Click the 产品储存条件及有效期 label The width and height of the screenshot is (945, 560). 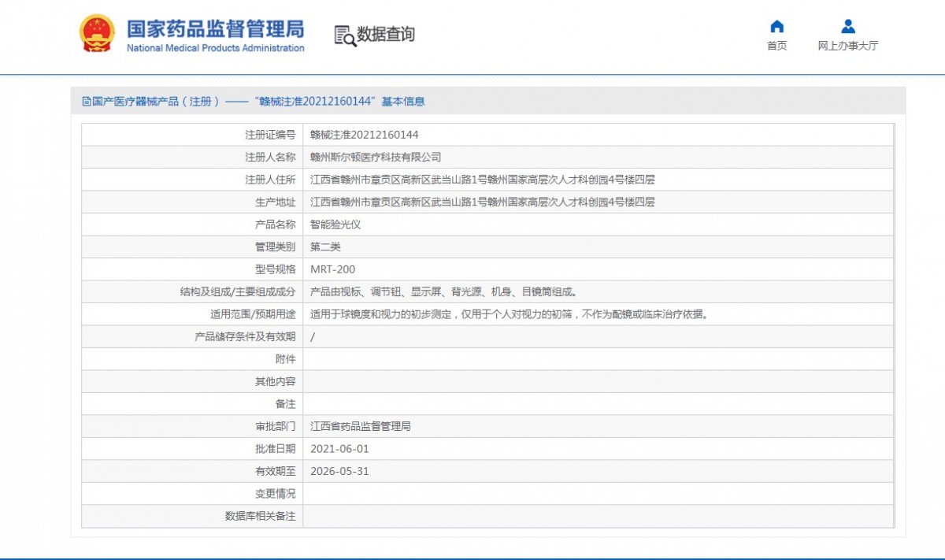pos(245,337)
